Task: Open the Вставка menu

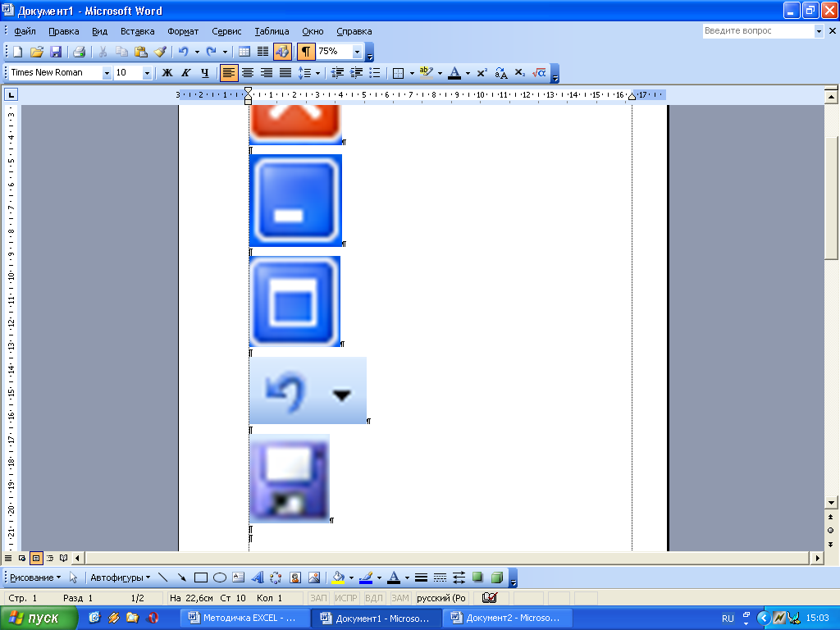Action: tap(137, 31)
